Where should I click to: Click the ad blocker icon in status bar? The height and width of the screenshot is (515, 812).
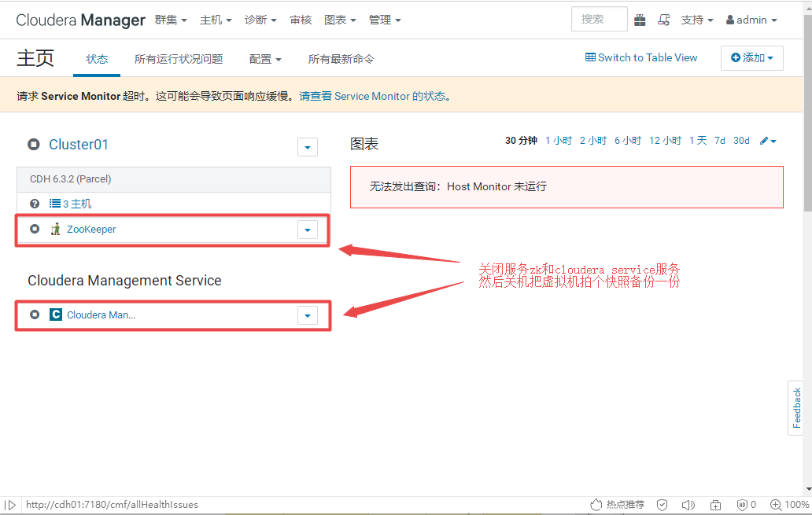[742, 505]
